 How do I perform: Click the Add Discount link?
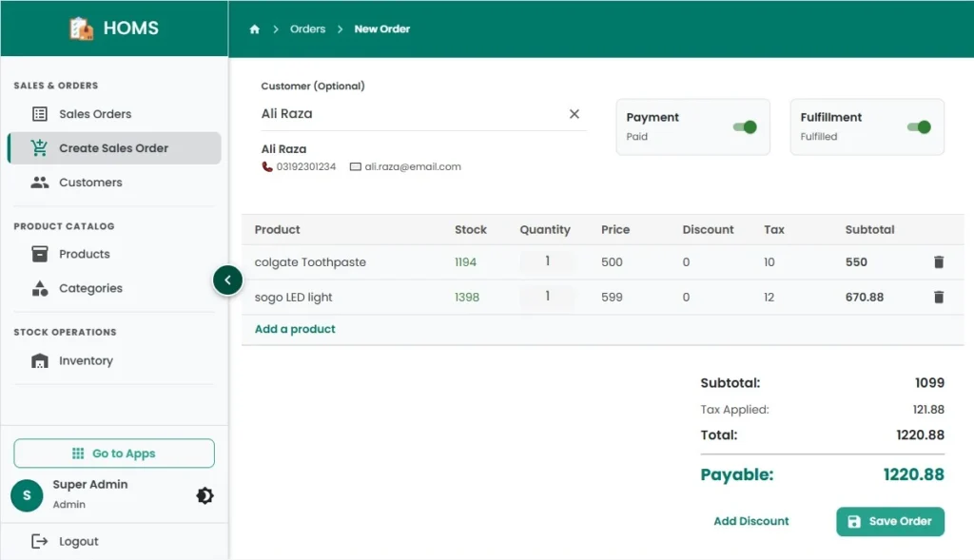coord(750,521)
